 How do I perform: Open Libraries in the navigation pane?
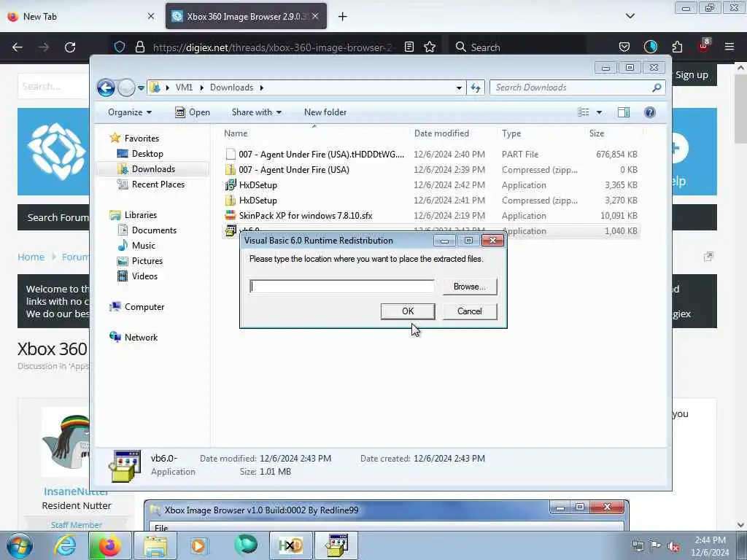click(x=141, y=215)
